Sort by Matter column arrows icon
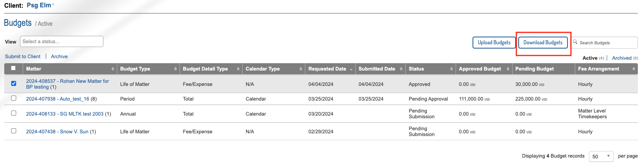 click(113, 69)
